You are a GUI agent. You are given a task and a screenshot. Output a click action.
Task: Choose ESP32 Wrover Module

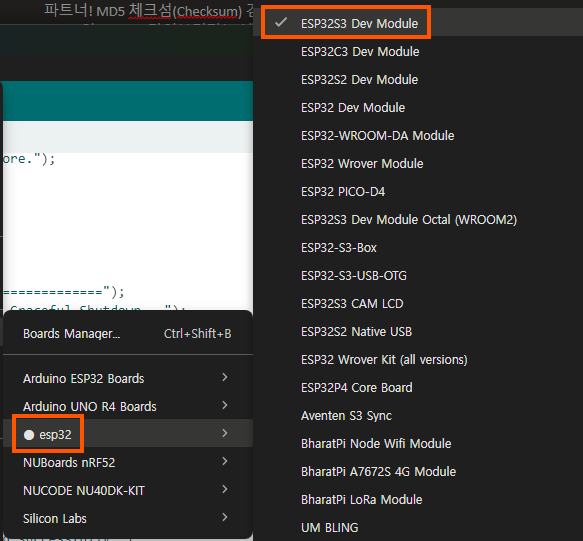pyautogui.click(x=418, y=164)
